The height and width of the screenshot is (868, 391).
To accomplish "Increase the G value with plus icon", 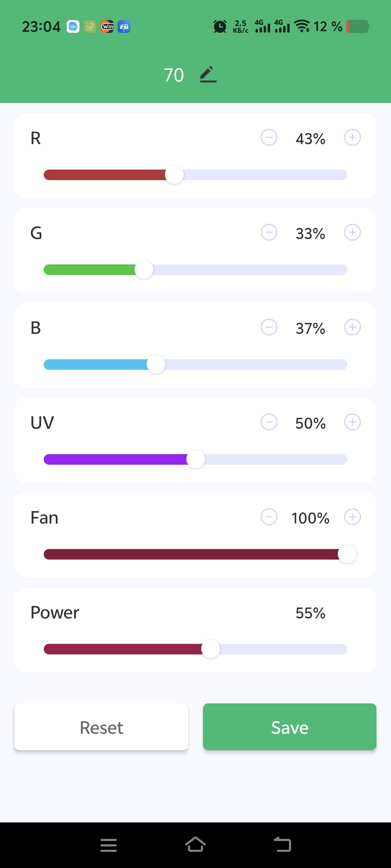I will (352, 232).
